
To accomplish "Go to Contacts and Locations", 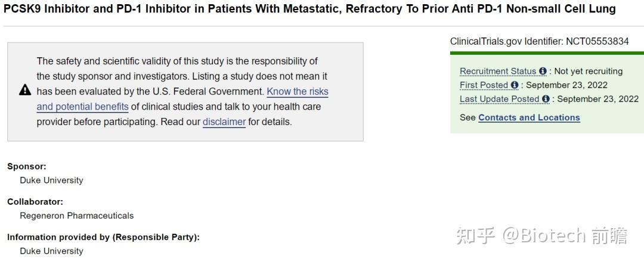I will click(529, 117).
